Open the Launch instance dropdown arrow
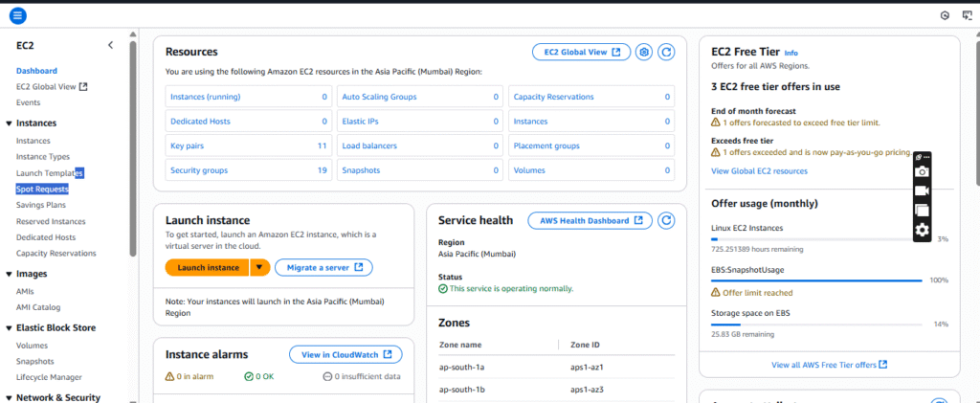 point(260,267)
